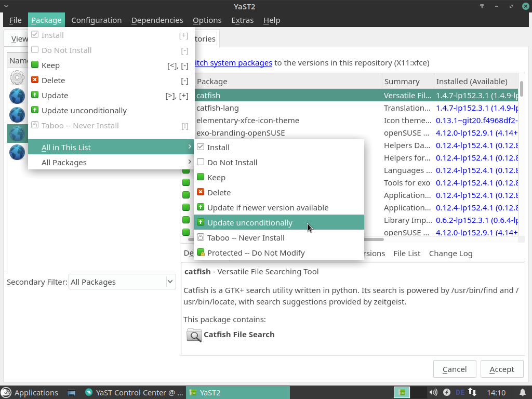The width and height of the screenshot is (532, 399).
Task: Click Delete in the All in This List submenu
Action: point(219,192)
